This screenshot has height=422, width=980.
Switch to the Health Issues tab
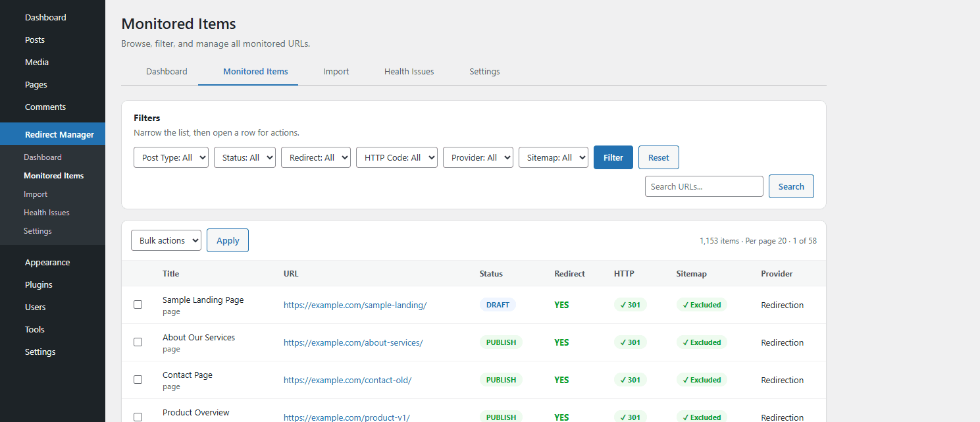409,71
